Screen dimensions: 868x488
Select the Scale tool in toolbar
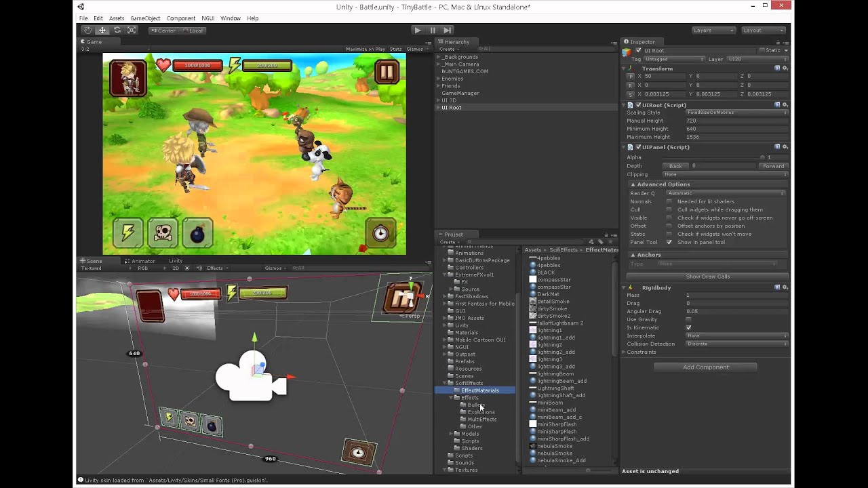[x=132, y=30]
